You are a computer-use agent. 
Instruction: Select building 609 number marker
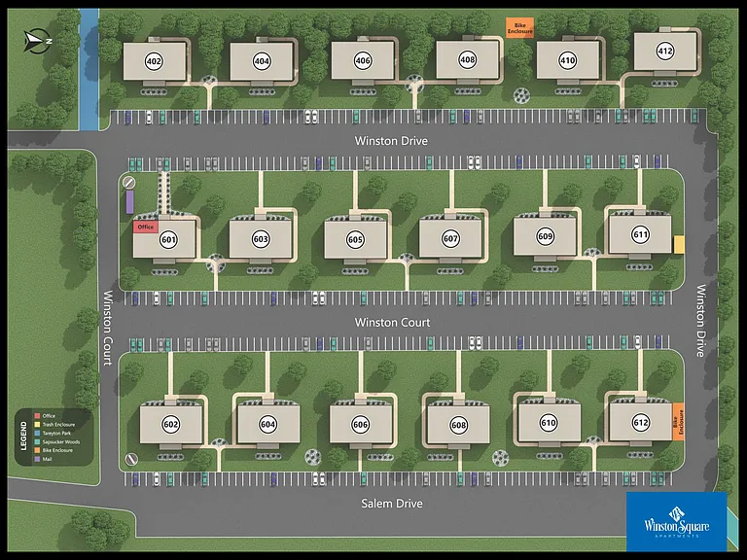coord(545,236)
